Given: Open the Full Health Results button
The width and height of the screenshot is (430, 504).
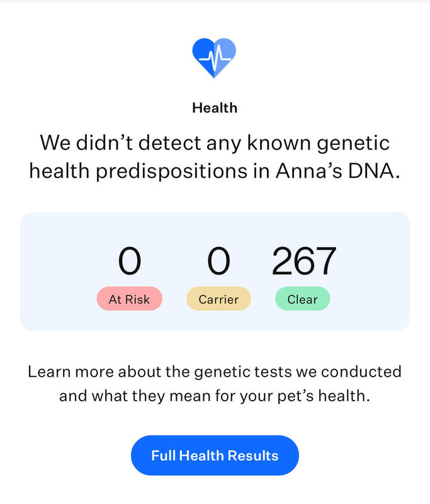Looking at the screenshot, I should [215, 455].
